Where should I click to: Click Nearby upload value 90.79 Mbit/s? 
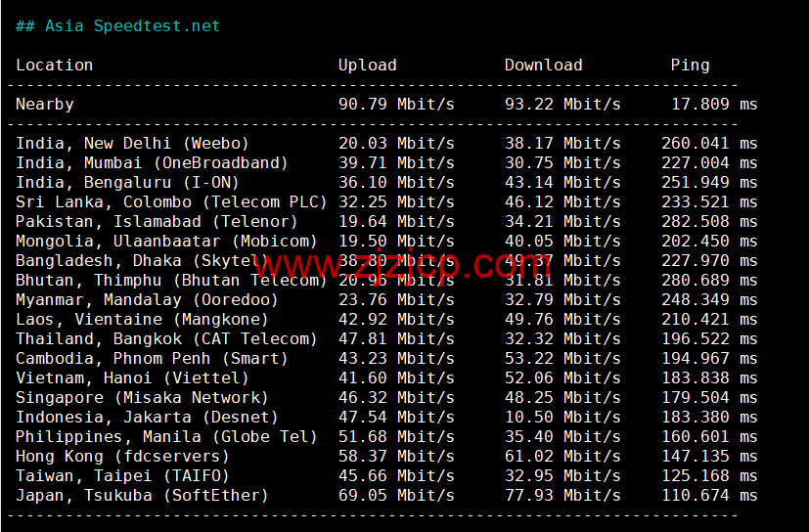396,105
